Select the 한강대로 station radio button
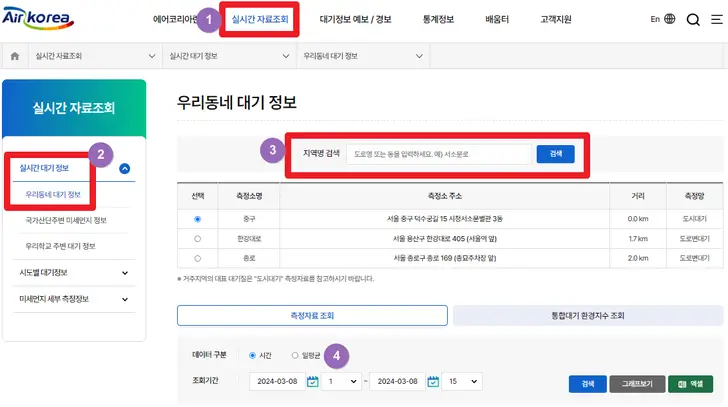This screenshot has height=407, width=728. (198, 239)
